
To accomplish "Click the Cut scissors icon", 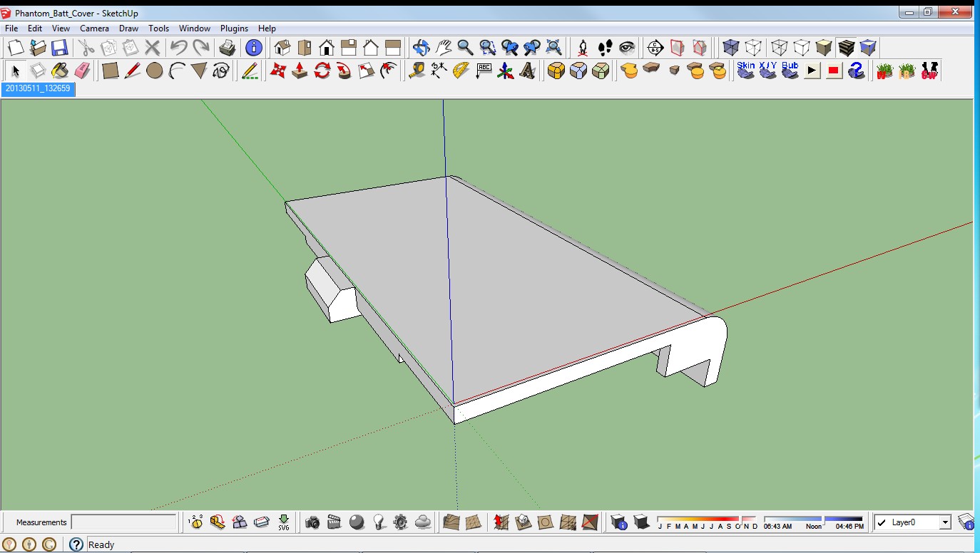I will 86,48.
